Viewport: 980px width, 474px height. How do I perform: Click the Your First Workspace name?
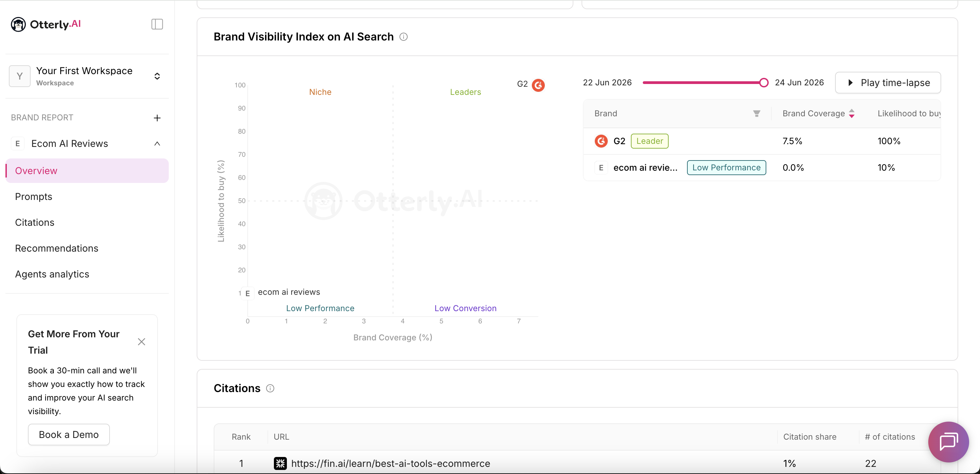(x=84, y=71)
